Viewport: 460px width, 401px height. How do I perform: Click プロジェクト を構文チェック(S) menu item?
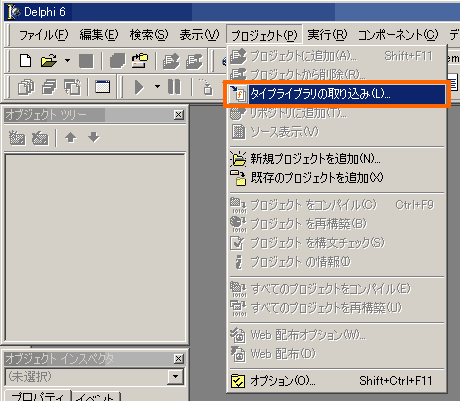point(337,243)
